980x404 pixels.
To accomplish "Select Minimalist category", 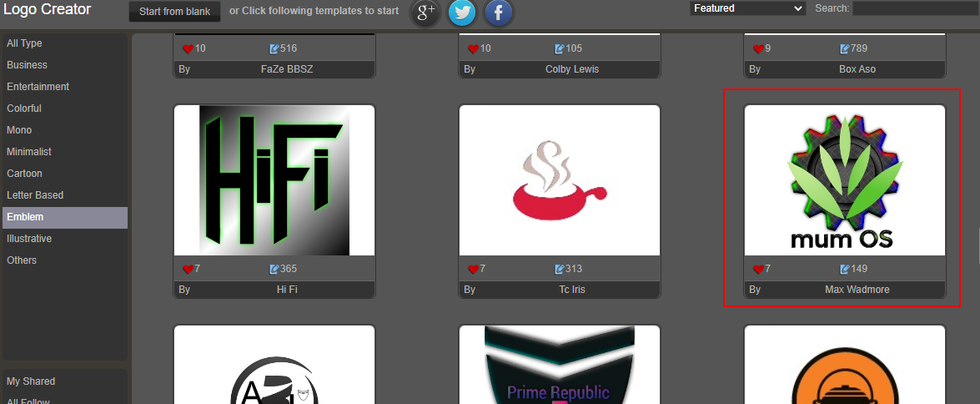I will (65, 152).
